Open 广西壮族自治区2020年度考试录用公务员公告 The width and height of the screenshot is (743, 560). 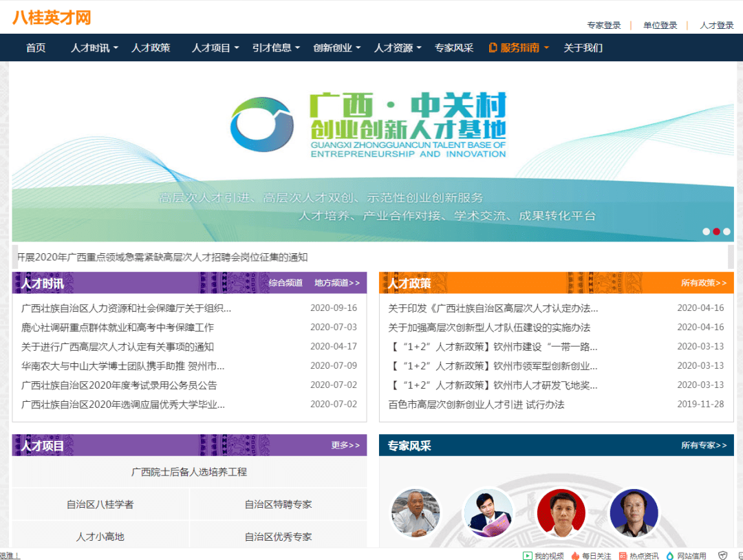[119, 385]
